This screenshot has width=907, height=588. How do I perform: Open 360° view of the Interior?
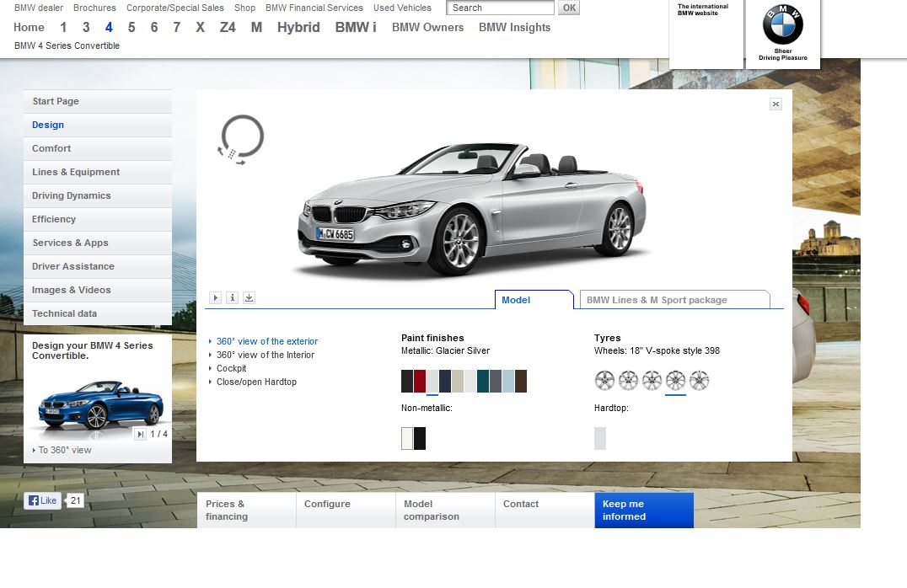265,355
